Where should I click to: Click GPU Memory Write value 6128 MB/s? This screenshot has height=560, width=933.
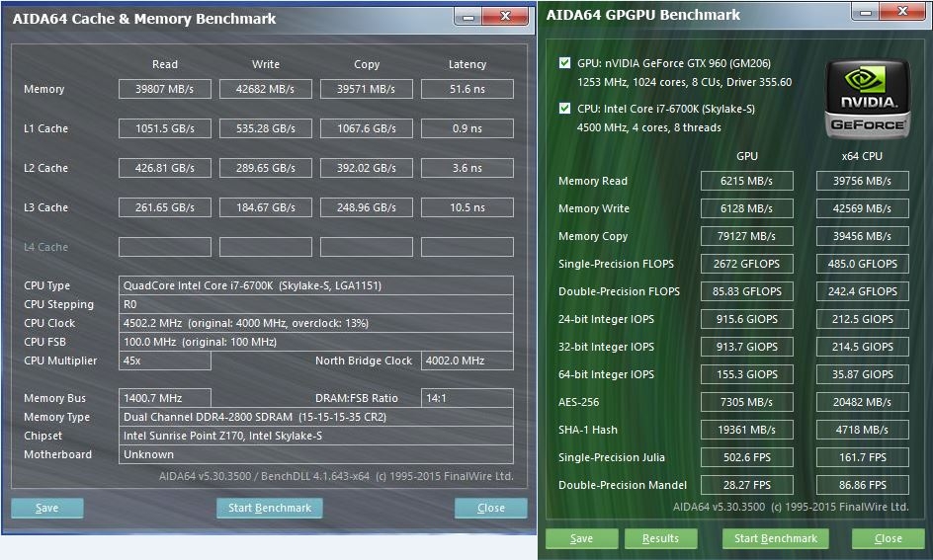[747, 208]
